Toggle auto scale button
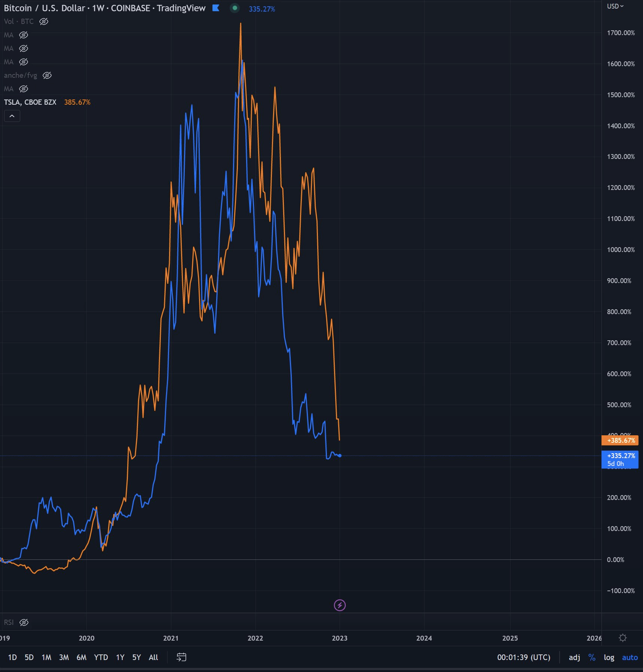643x672 pixels. pyautogui.click(x=630, y=657)
